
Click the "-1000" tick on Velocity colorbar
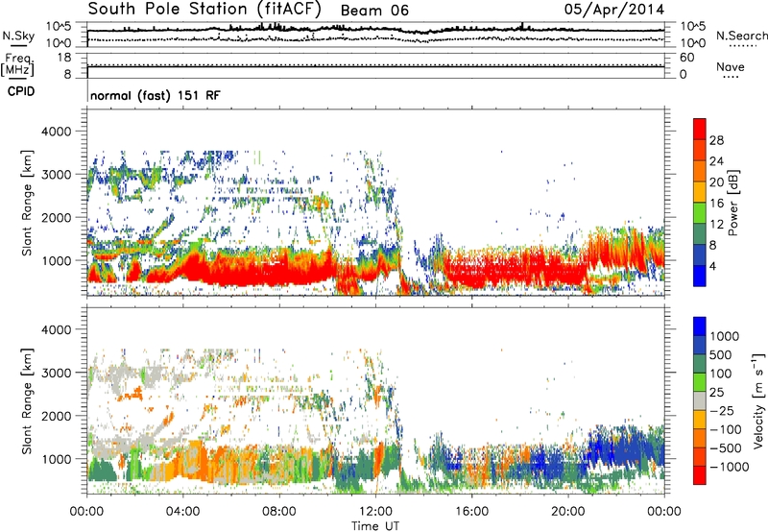point(729,467)
